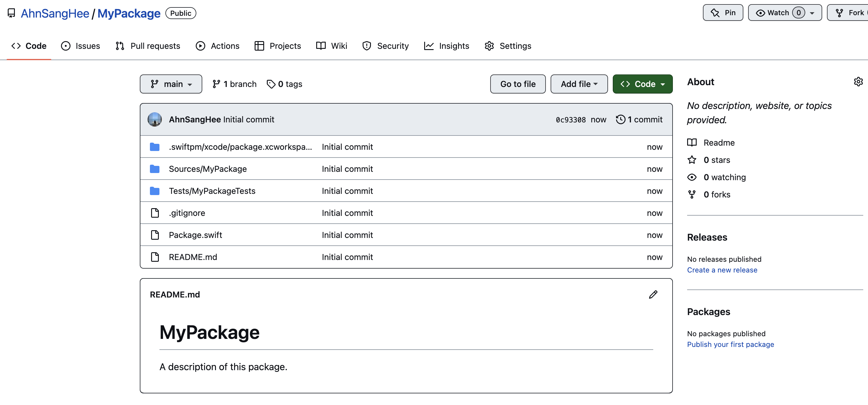Click the tag icon next to 0 tags

point(271,84)
